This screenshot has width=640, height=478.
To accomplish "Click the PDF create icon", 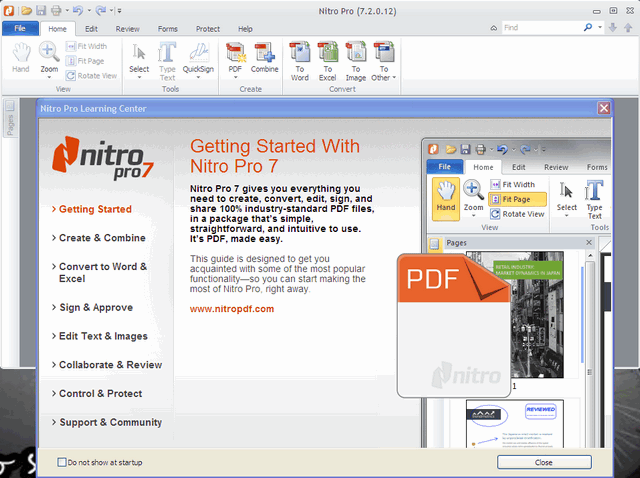I will pyautogui.click(x=236, y=52).
